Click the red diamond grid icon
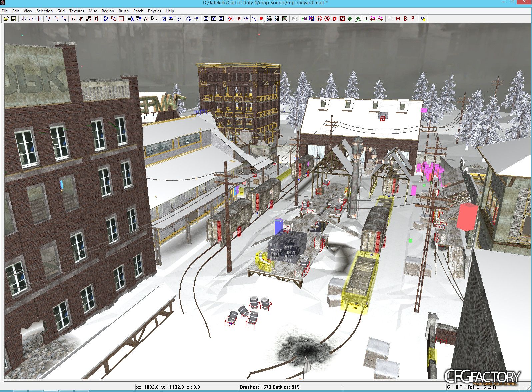Screen dimensions: 532x392 coord(239,19)
